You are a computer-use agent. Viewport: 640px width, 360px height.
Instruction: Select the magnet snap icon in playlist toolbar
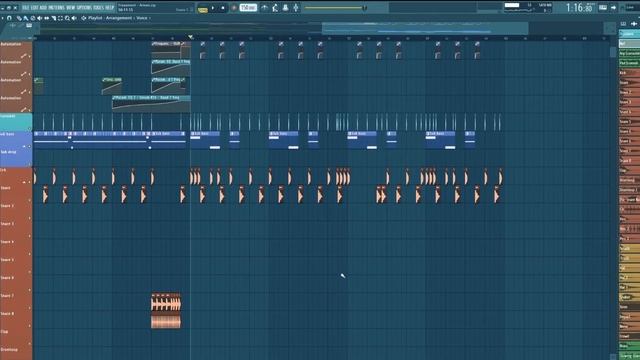coord(9,18)
